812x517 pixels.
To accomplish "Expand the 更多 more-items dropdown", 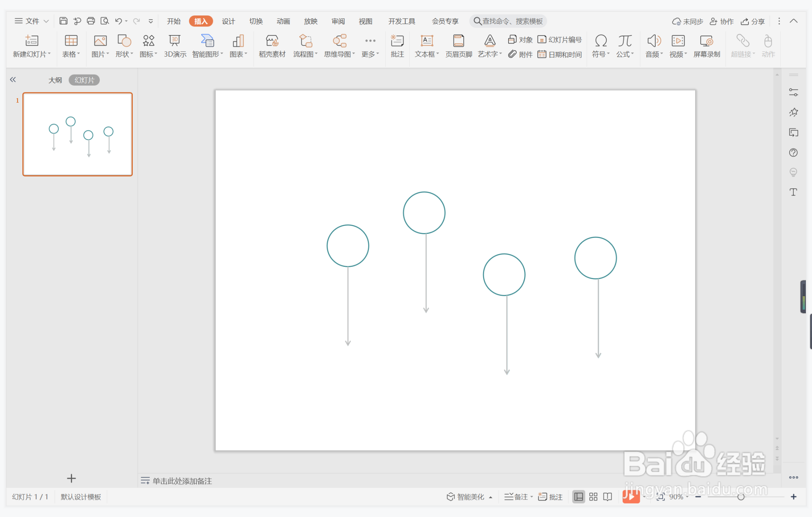I will click(370, 46).
